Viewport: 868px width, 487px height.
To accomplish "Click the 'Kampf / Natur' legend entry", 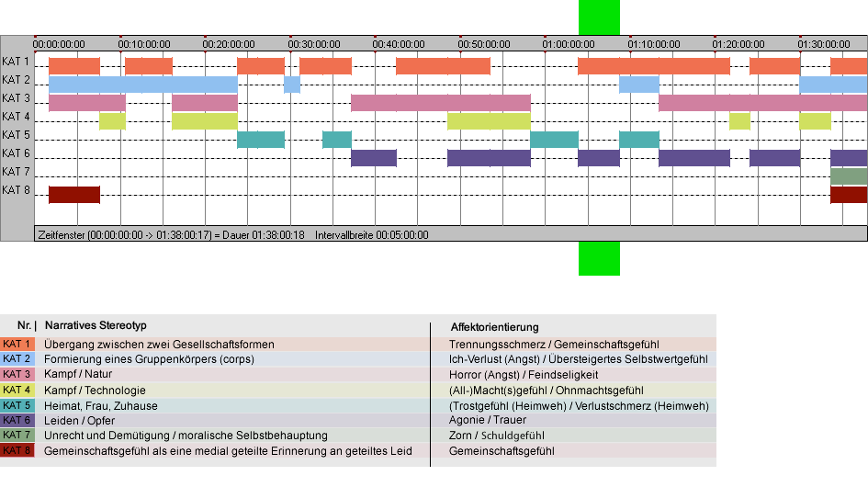I will [x=78, y=374].
